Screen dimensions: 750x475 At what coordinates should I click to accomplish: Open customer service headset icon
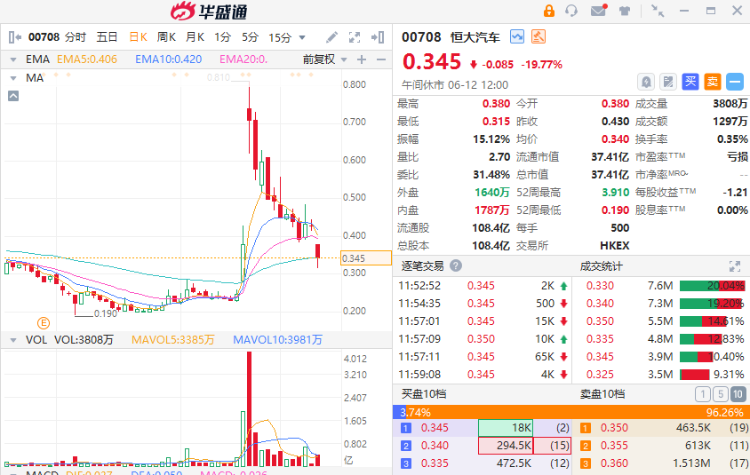coord(571,11)
